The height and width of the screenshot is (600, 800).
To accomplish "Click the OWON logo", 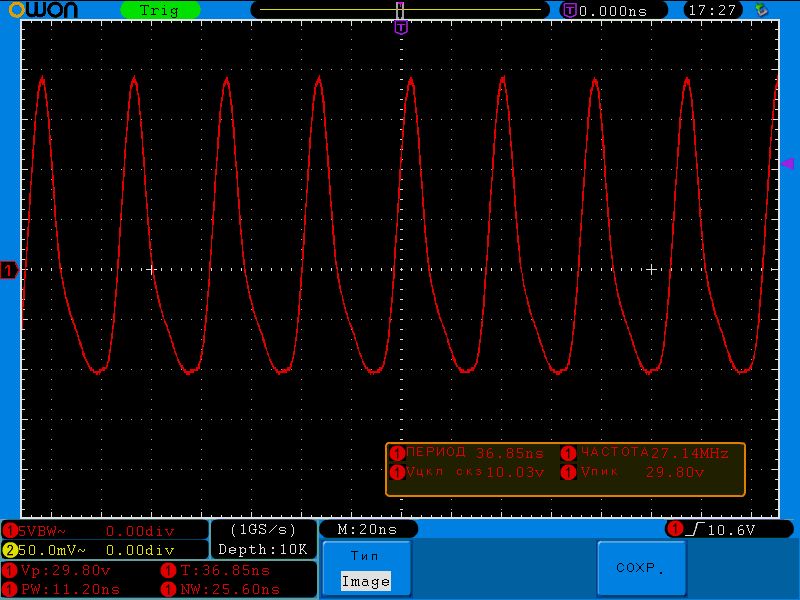I will click(x=43, y=10).
